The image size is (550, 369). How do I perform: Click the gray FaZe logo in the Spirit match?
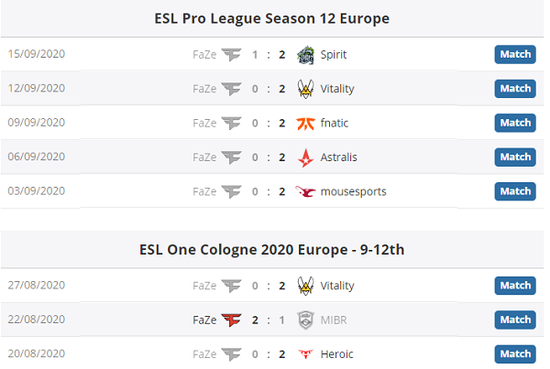click(231, 55)
